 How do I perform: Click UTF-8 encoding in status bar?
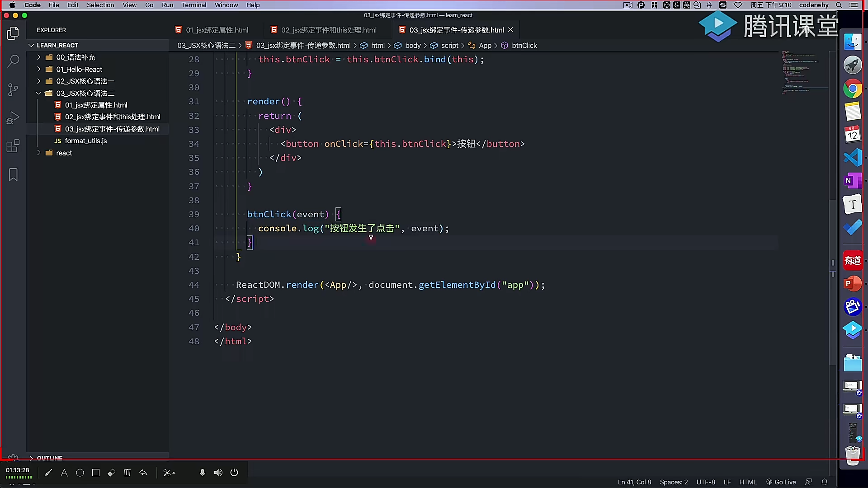tap(706, 482)
